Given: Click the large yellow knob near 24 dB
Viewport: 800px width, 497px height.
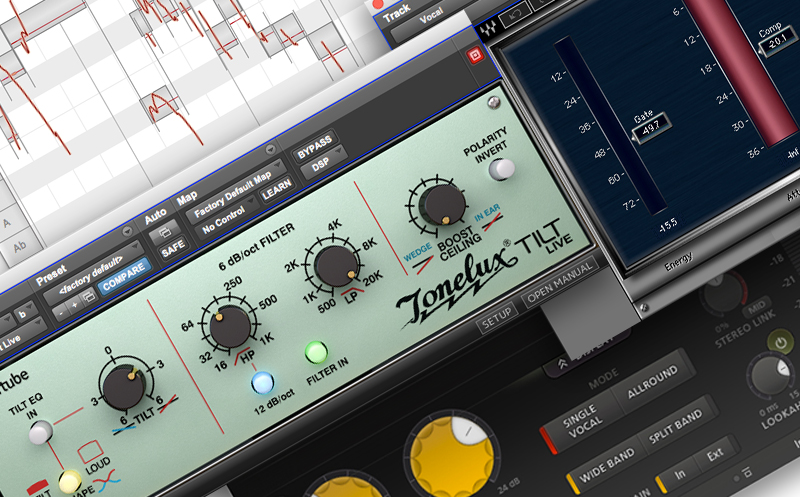Looking at the screenshot, I should coord(452,456).
